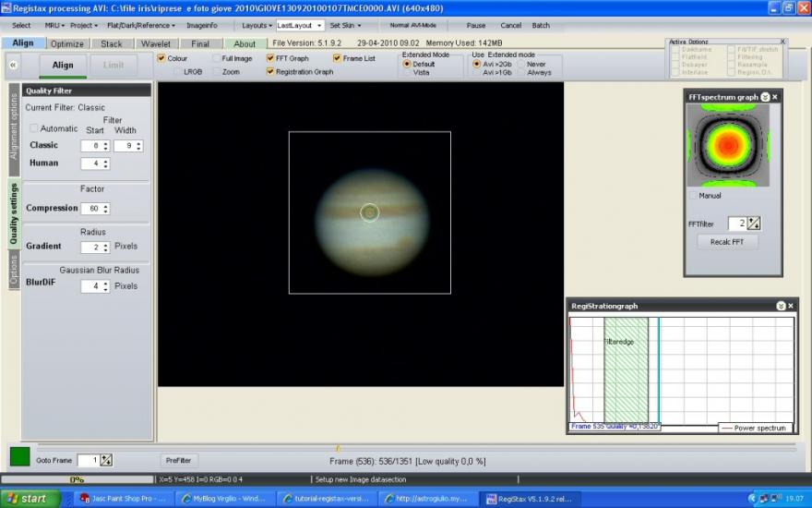Click Select in the menu bar
Viewport: 812px width, 508px height.
tap(21, 26)
